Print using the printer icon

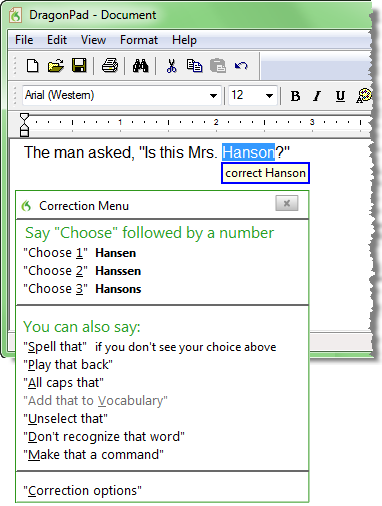(110, 65)
